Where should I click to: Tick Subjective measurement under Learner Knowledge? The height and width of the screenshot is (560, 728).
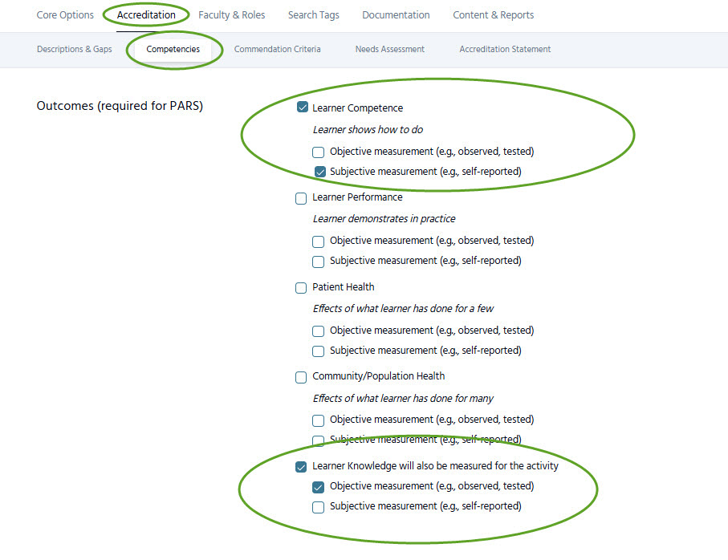point(319,507)
